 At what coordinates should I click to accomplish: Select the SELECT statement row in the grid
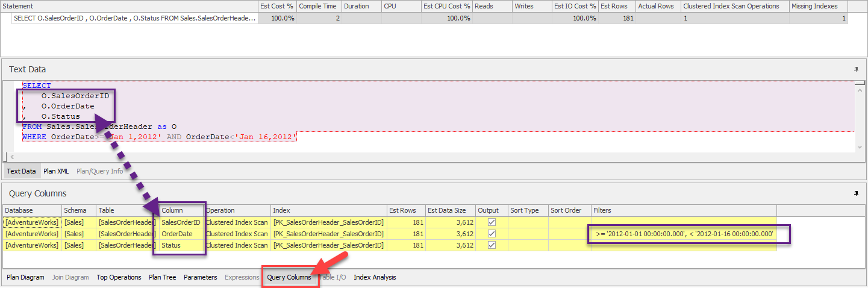click(x=135, y=18)
